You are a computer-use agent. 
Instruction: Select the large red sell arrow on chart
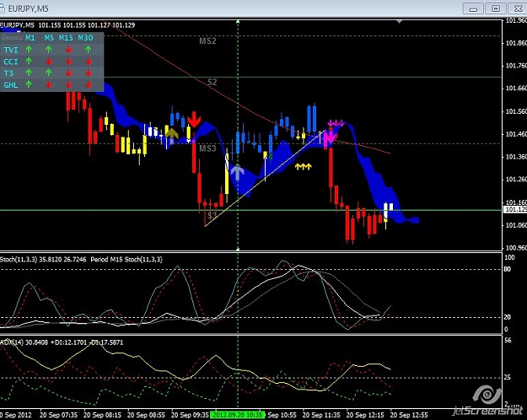coord(194,120)
